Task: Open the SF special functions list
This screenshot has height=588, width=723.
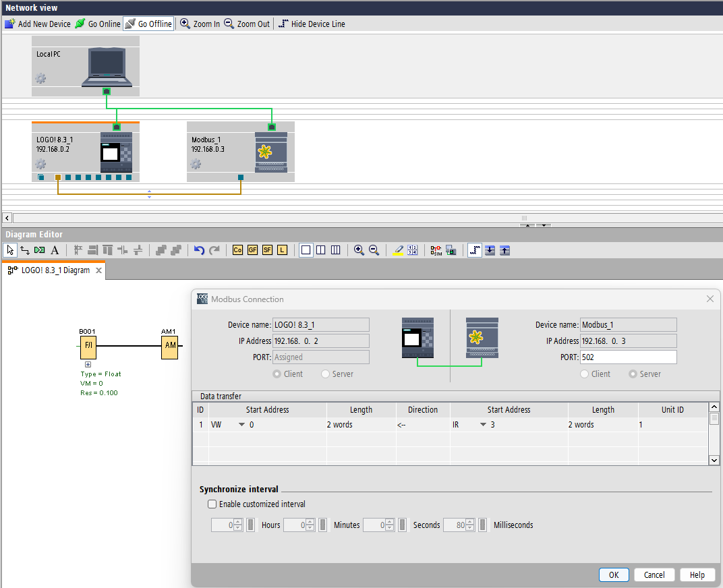Action: point(267,250)
